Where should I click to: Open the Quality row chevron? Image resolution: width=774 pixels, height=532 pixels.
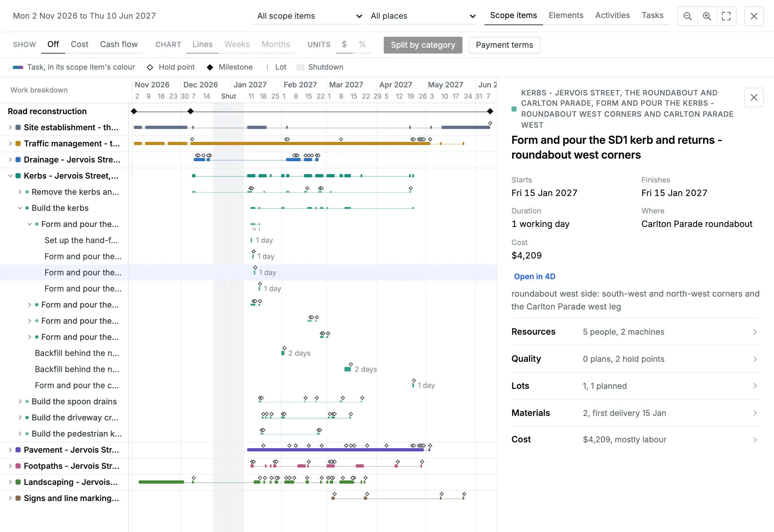(x=755, y=359)
